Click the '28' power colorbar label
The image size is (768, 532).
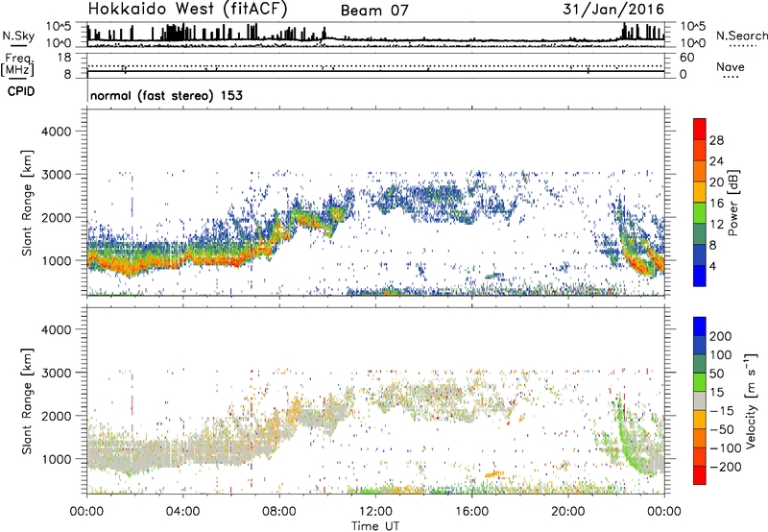point(716,140)
